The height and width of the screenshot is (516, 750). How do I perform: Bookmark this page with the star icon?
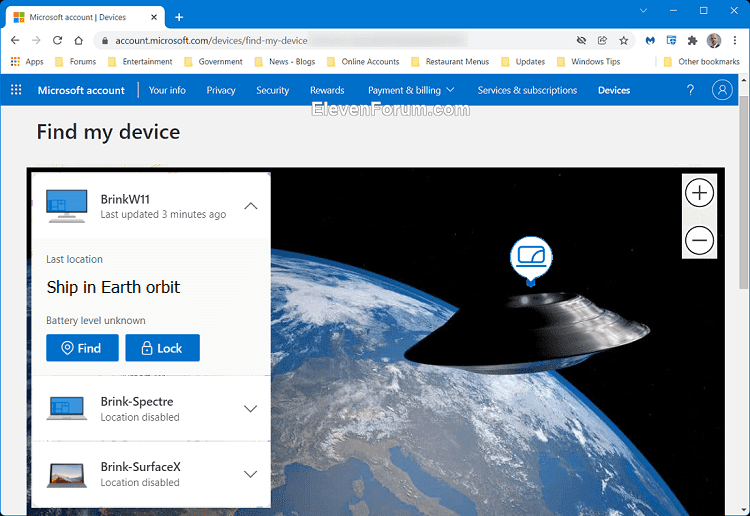pyautogui.click(x=623, y=41)
